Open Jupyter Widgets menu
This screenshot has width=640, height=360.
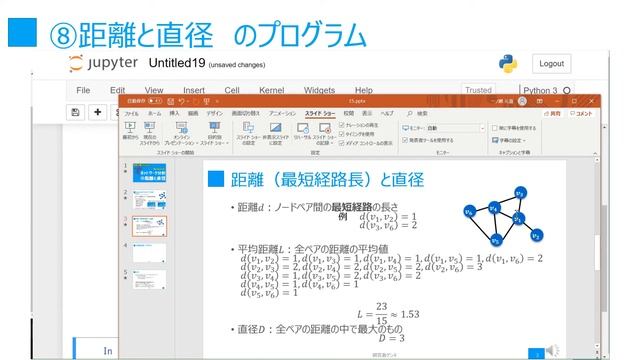point(319,90)
